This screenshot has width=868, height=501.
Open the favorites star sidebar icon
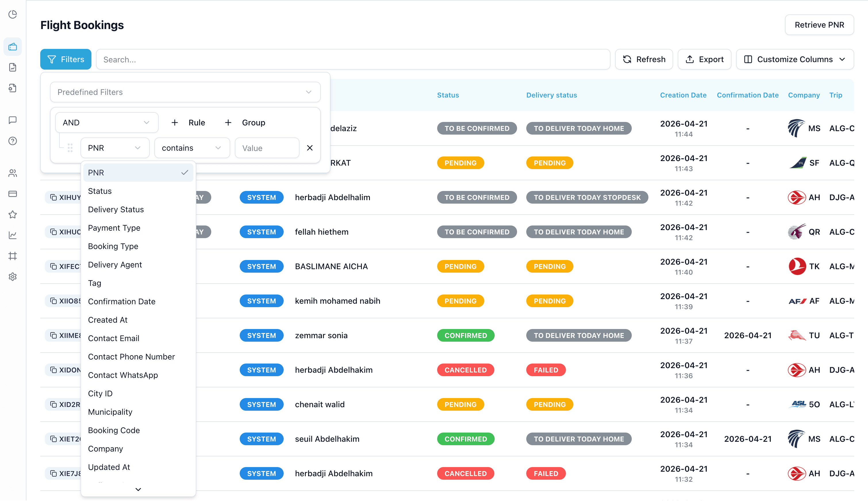click(x=13, y=214)
